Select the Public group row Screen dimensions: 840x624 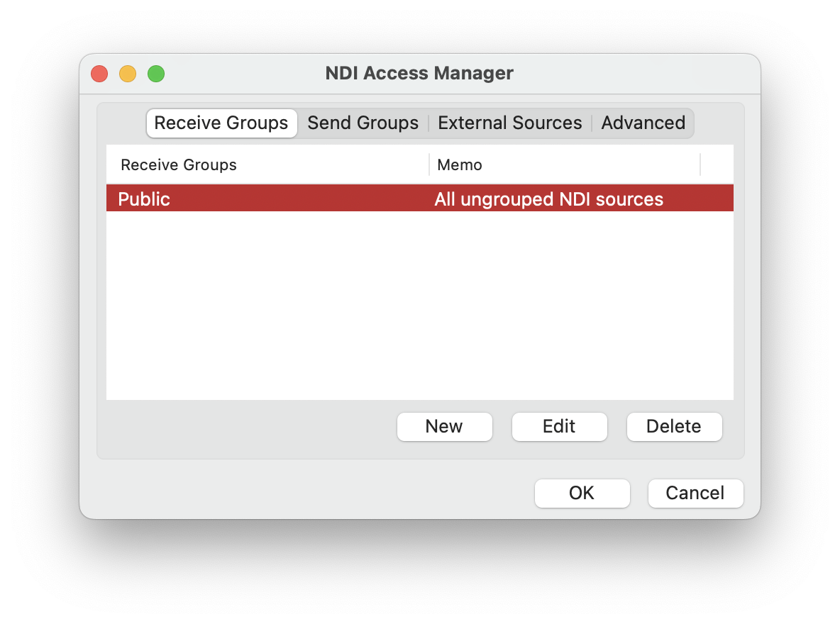tap(144, 199)
